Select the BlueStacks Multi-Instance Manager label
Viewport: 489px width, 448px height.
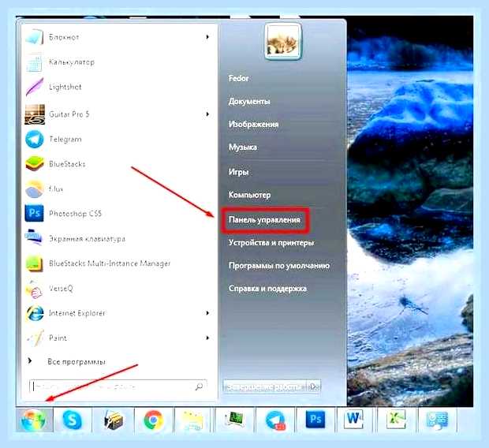pos(110,263)
